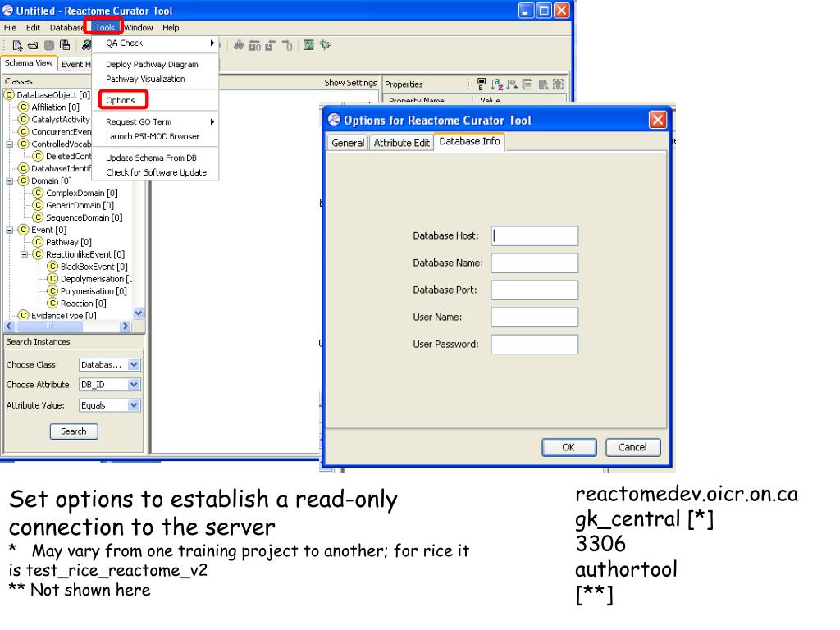The height and width of the screenshot is (630, 840).
Task: Click the class tree scroll-down arrow
Action: (x=139, y=313)
